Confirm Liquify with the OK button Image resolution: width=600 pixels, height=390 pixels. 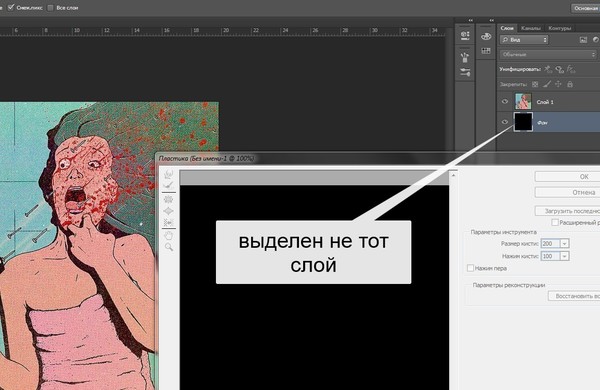pyautogui.click(x=567, y=176)
